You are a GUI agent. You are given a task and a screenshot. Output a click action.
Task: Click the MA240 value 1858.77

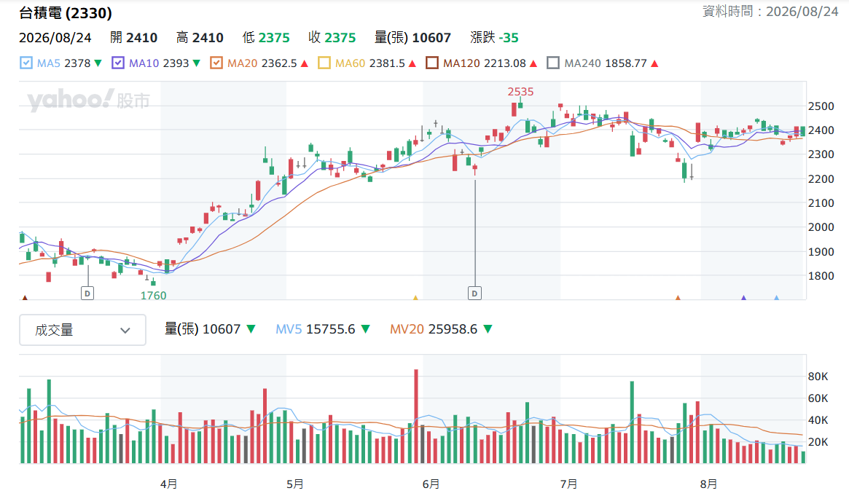point(626,63)
